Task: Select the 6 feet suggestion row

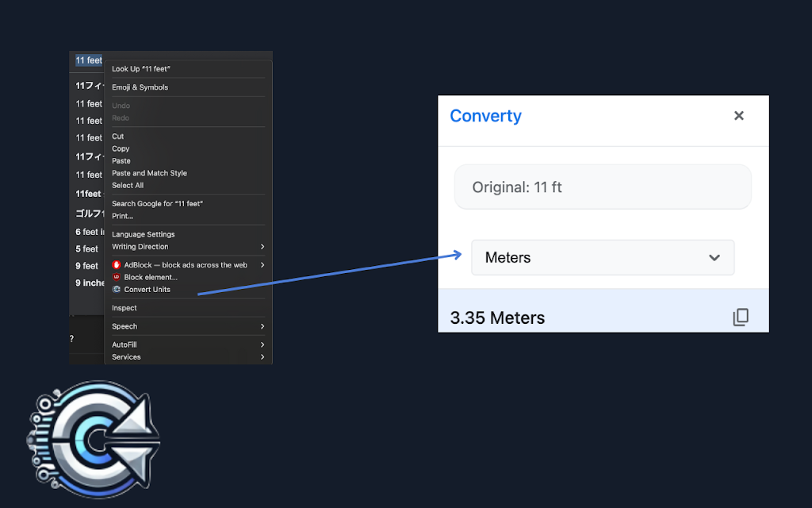Action: pyautogui.click(x=89, y=233)
